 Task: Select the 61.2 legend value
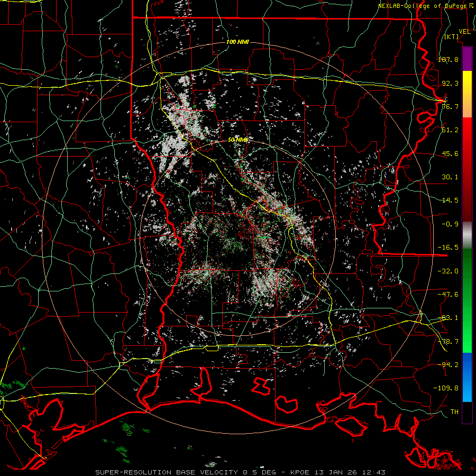click(450, 130)
